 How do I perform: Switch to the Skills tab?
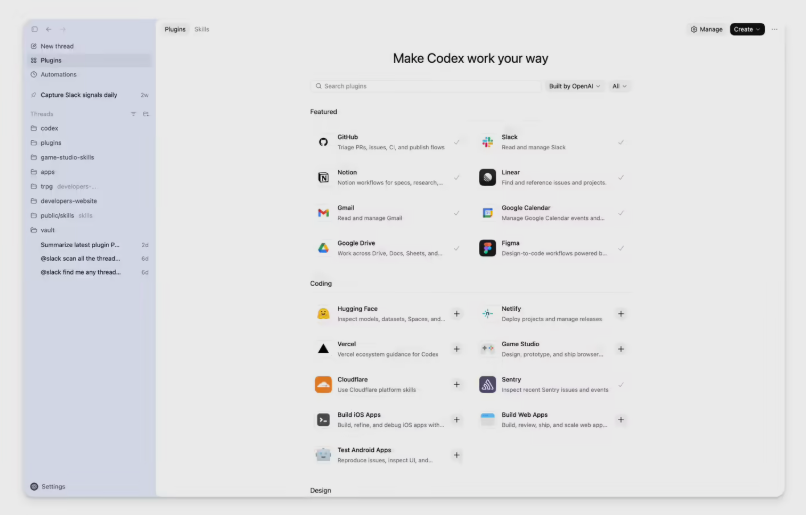202,29
